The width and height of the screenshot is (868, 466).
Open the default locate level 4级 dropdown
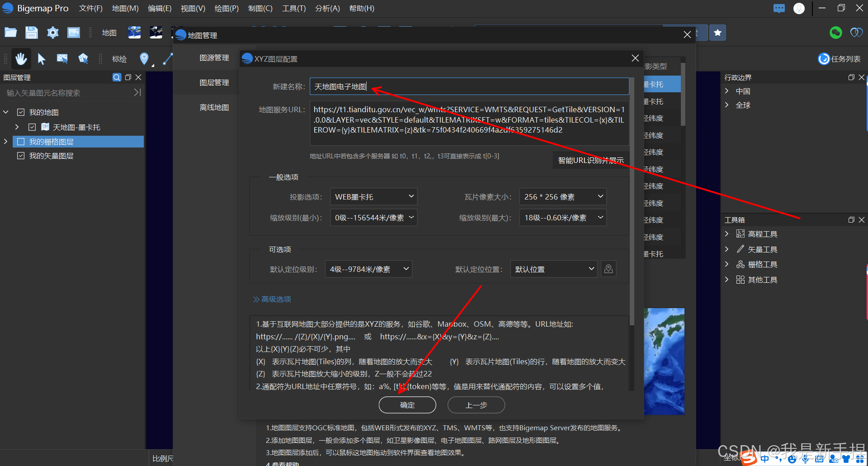368,269
